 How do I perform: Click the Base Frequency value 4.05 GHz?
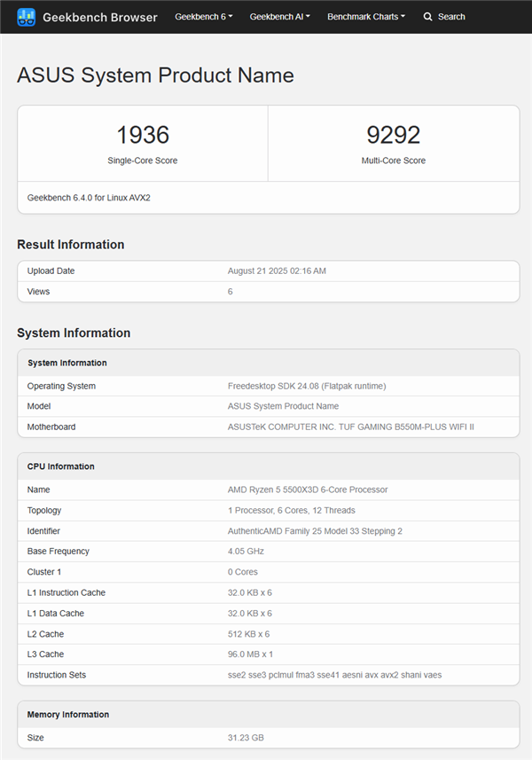point(244,551)
